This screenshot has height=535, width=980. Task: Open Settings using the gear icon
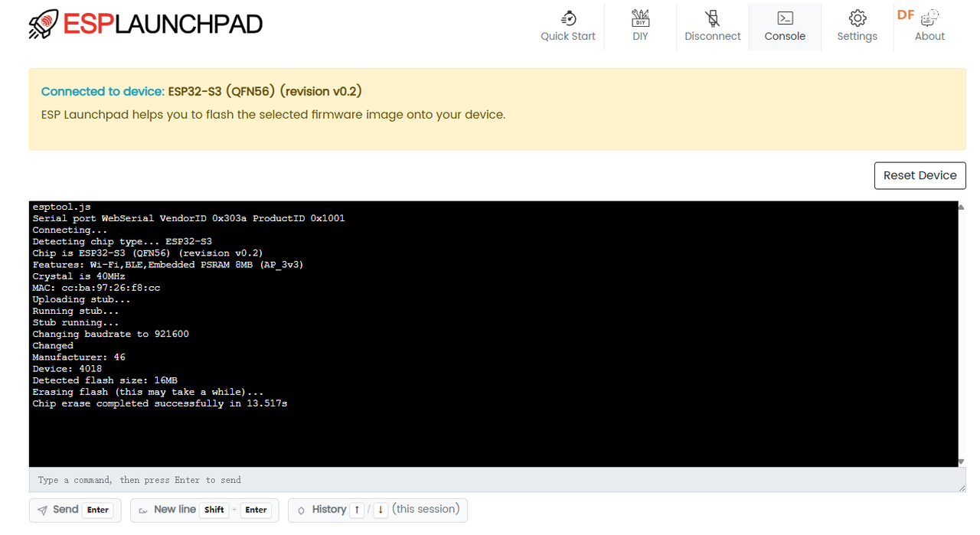click(x=857, y=18)
